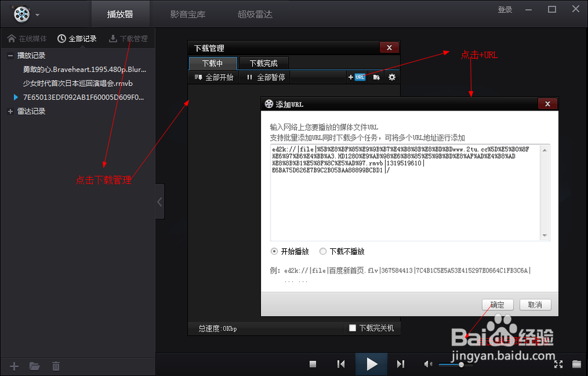Image resolution: width=588 pixels, height=376 pixels.
Task: Select the 下载不播放 radio button
Action: (323, 251)
